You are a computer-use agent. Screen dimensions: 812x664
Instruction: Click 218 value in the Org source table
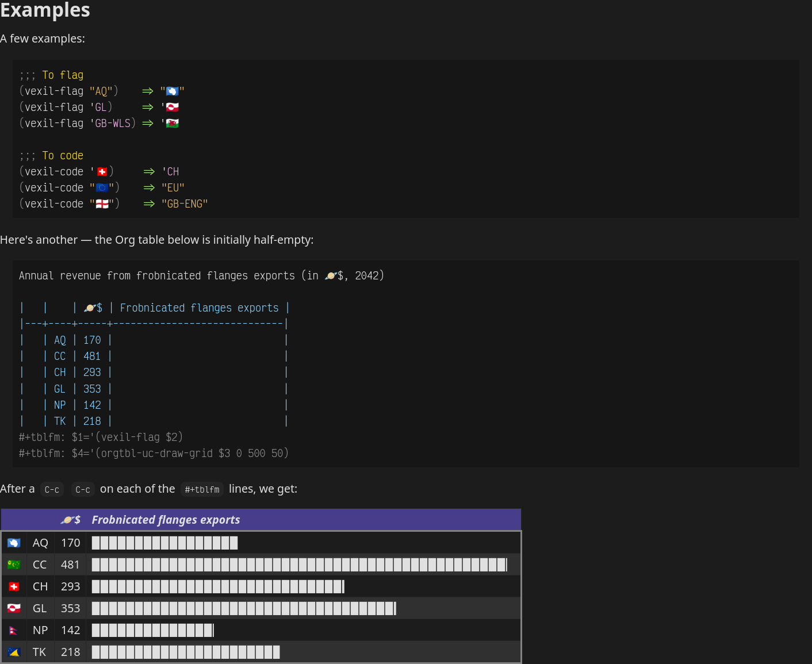tap(92, 421)
